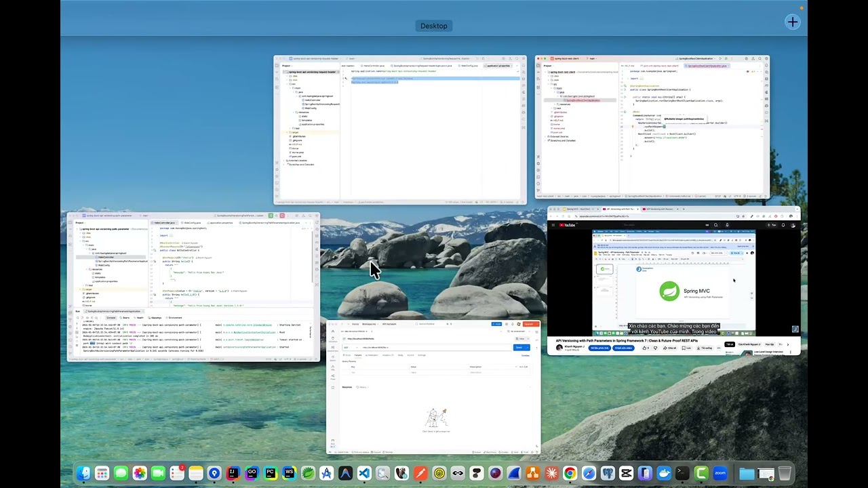Open Messages from the Dock
Viewport: 868px width, 488px height.
[x=121, y=473]
